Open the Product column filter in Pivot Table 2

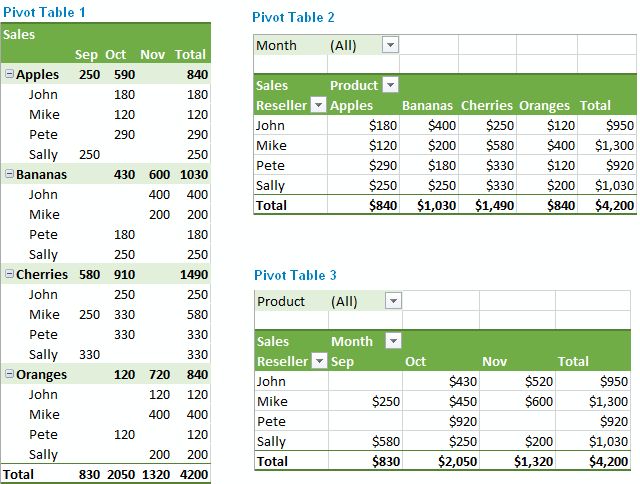tap(390, 85)
